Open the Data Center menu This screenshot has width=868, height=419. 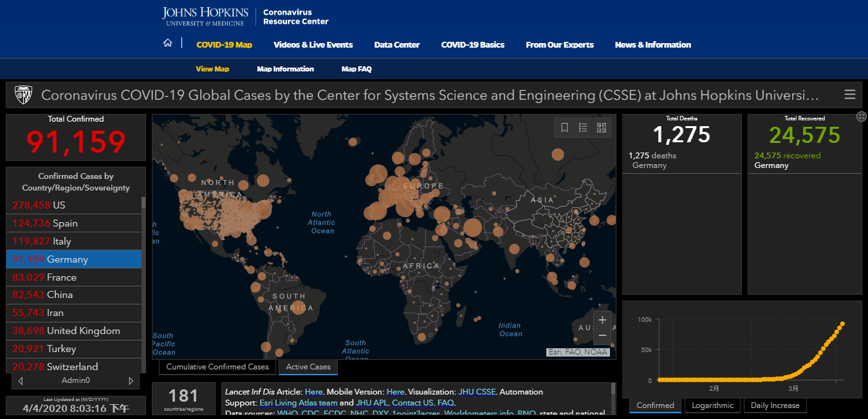pos(397,45)
